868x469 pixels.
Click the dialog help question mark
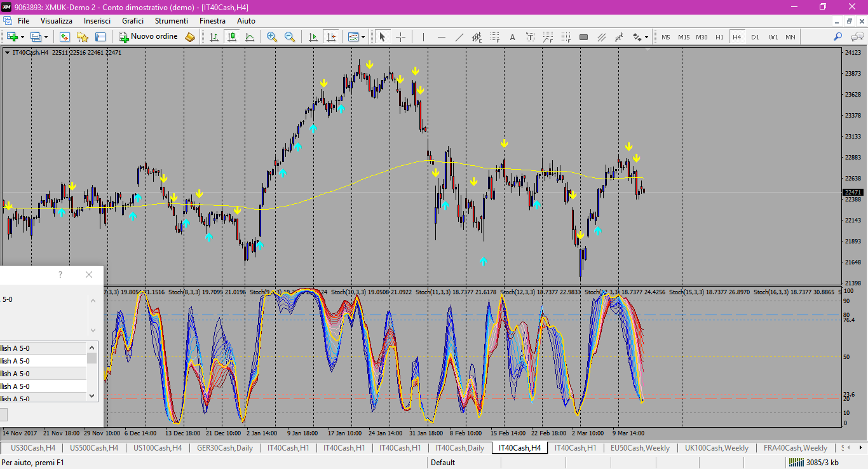point(60,275)
